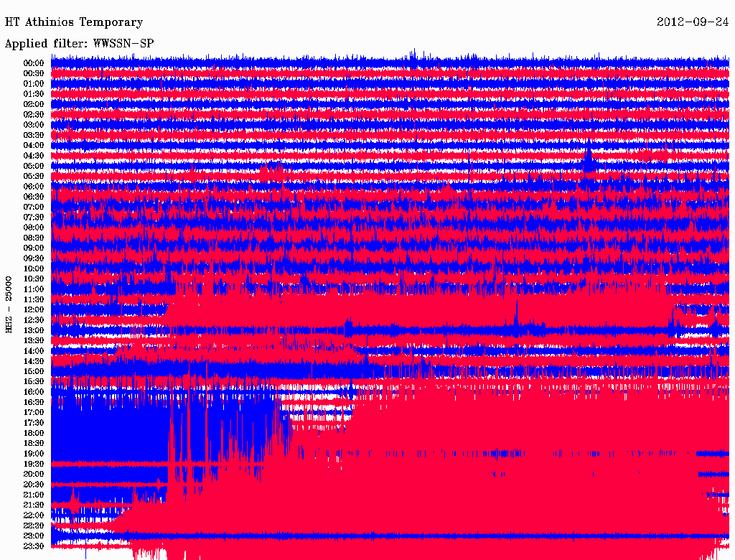Click the 12:30 time label

pyautogui.click(x=34, y=320)
